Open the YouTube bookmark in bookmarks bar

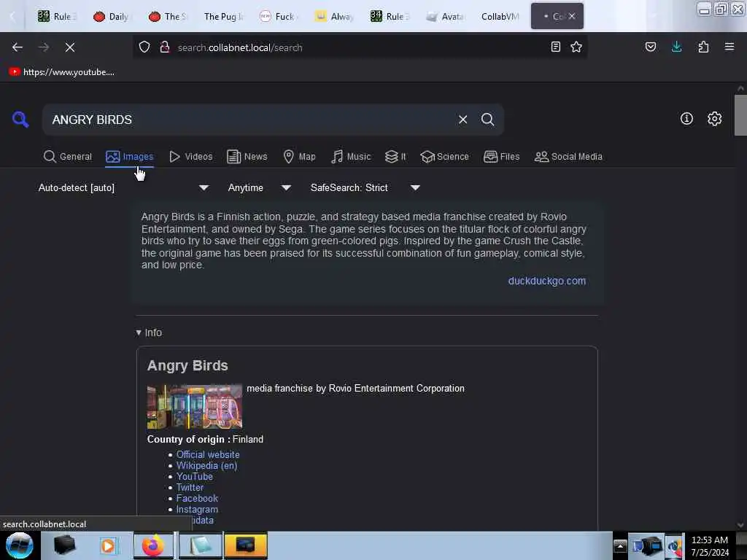click(x=61, y=72)
